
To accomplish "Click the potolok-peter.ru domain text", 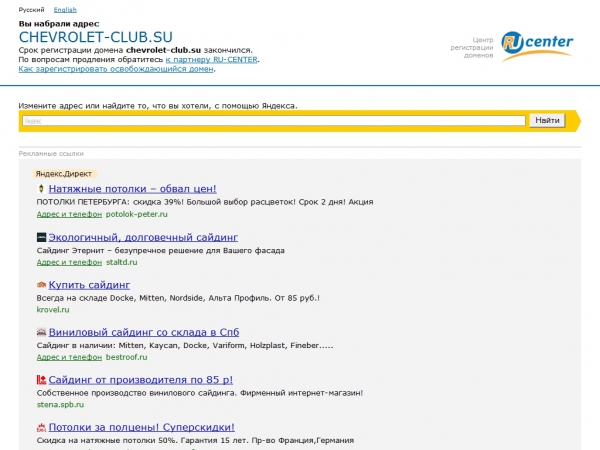I will pyautogui.click(x=137, y=214).
